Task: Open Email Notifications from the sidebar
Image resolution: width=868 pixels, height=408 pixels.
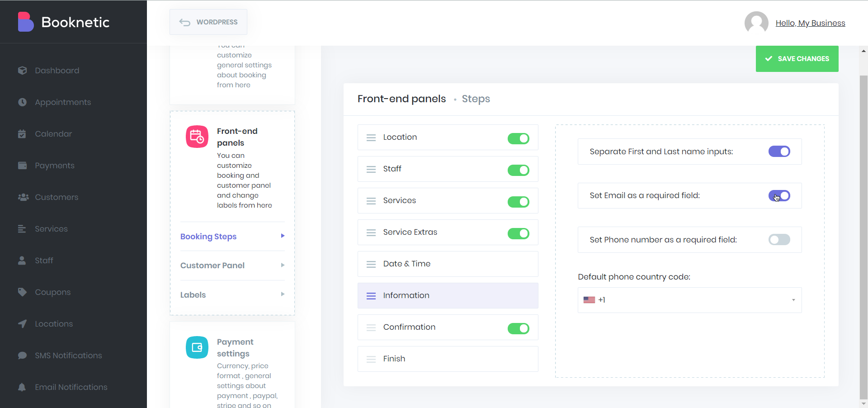Action: (x=71, y=387)
